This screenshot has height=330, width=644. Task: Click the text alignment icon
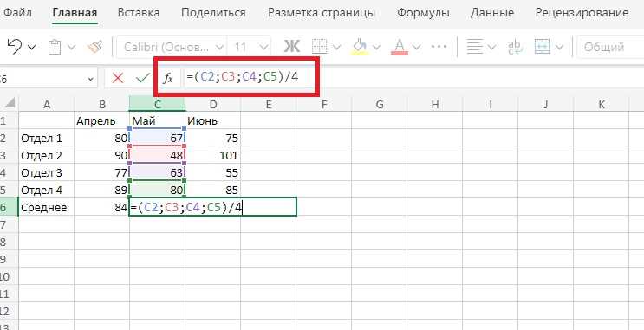[475, 47]
